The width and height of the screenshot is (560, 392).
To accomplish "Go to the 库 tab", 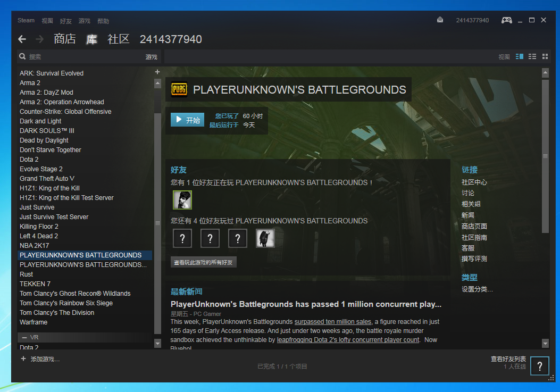I will click(x=92, y=39).
